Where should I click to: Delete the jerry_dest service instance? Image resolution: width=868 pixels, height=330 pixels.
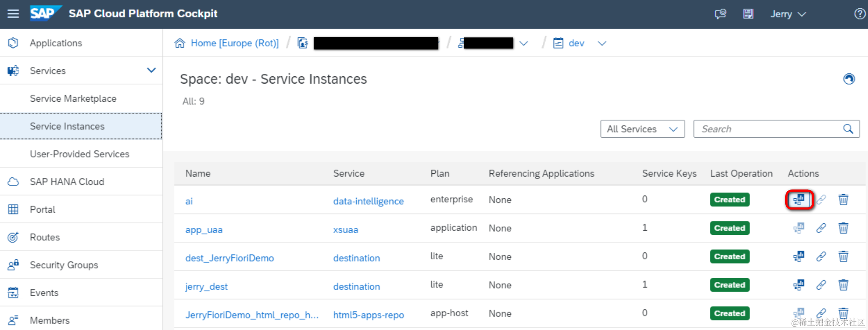coord(843,285)
